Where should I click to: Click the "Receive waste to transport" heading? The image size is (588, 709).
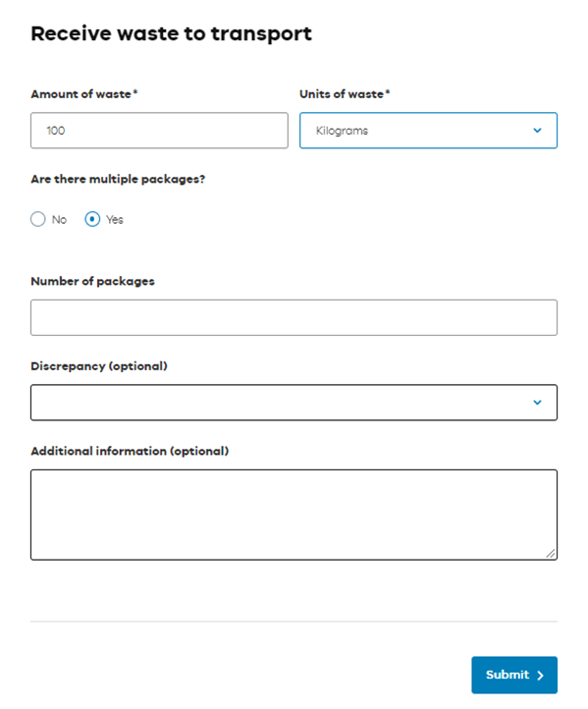171,33
